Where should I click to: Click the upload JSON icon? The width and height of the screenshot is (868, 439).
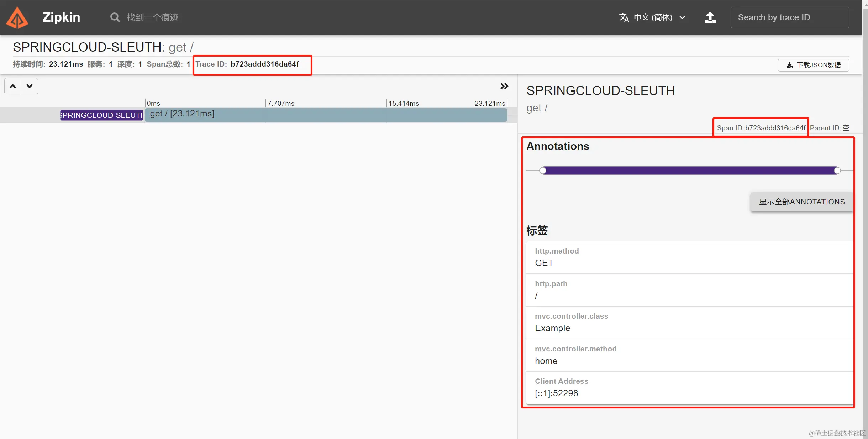710,17
